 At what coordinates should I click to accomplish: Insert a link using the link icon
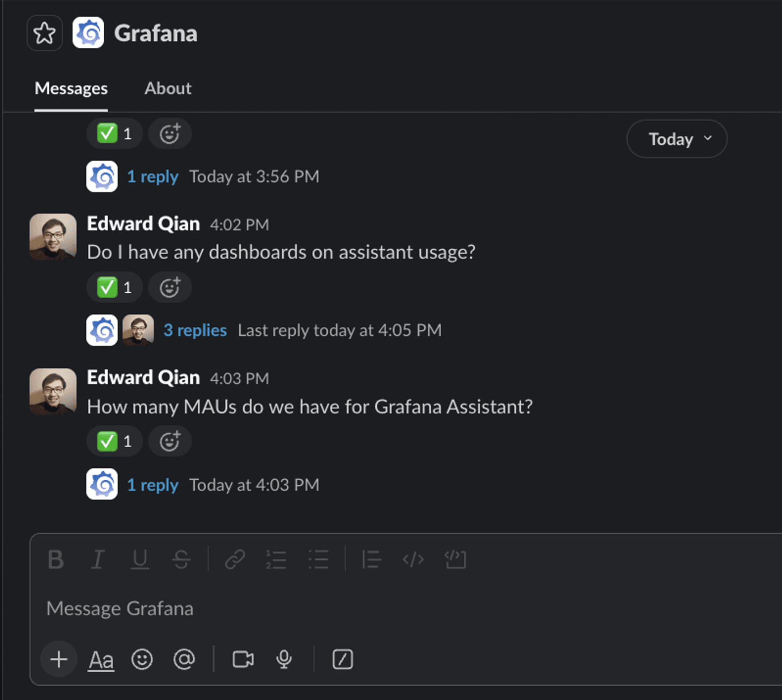(x=236, y=559)
